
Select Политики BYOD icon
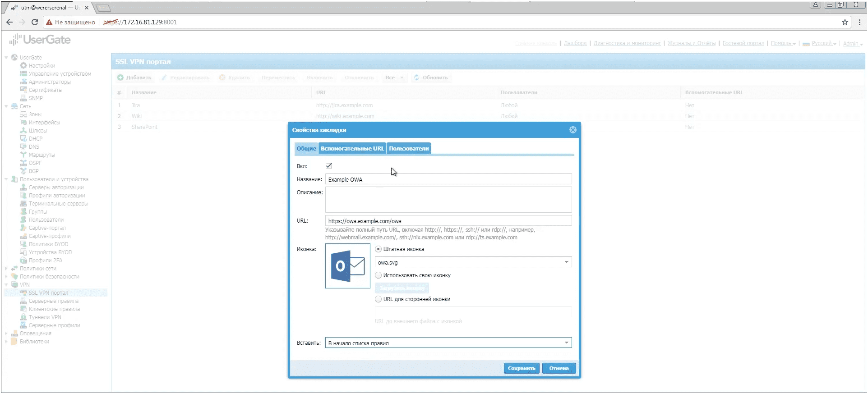click(23, 244)
